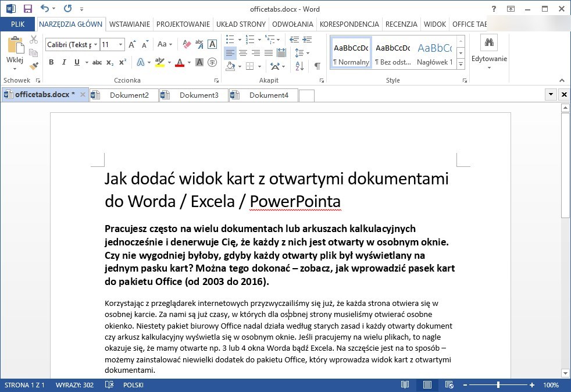Open new blank tab button after Dokument4
This screenshot has width=571, height=392.
tap(306, 95)
